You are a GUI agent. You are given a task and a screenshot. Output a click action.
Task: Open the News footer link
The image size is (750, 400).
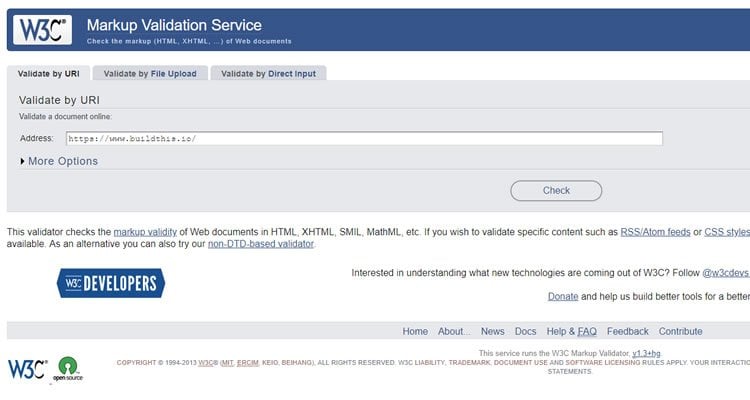(x=492, y=331)
